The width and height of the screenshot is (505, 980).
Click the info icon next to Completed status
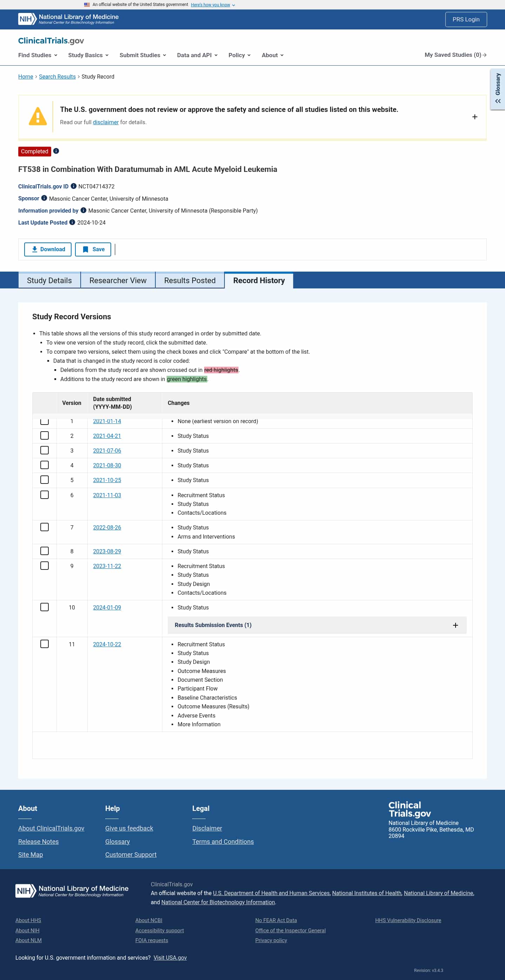point(56,151)
